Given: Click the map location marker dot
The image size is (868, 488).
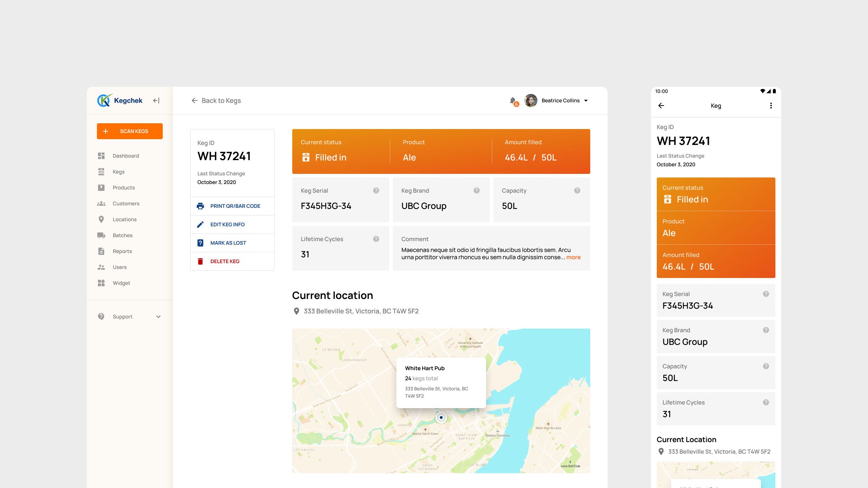Looking at the screenshot, I should coord(441,418).
